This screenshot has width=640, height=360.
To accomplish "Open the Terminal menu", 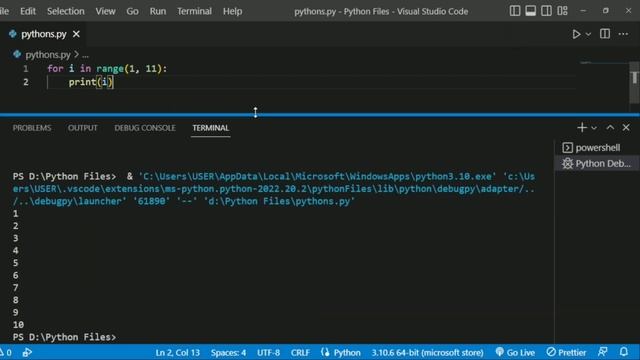I will [194, 11].
